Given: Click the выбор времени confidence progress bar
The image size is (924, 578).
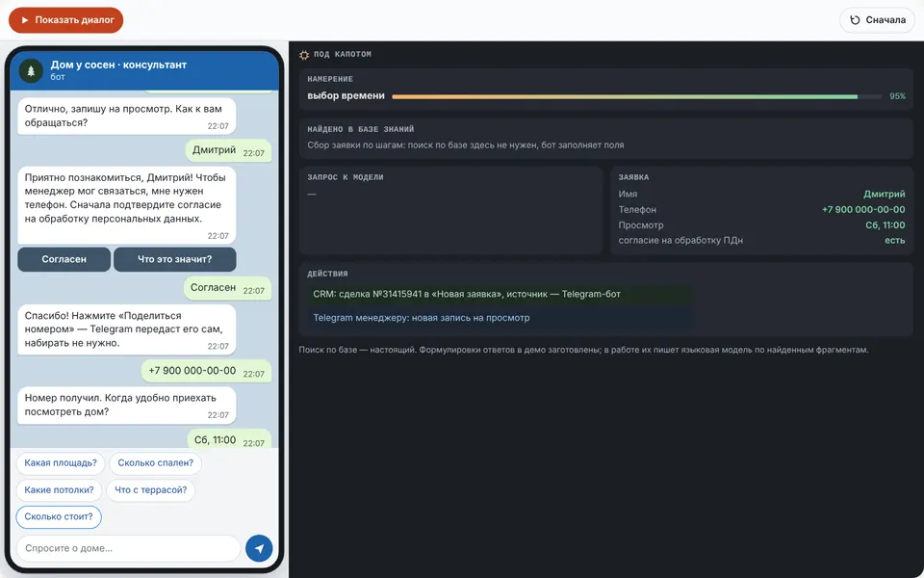Looking at the screenshot, I should pos(636,96).
